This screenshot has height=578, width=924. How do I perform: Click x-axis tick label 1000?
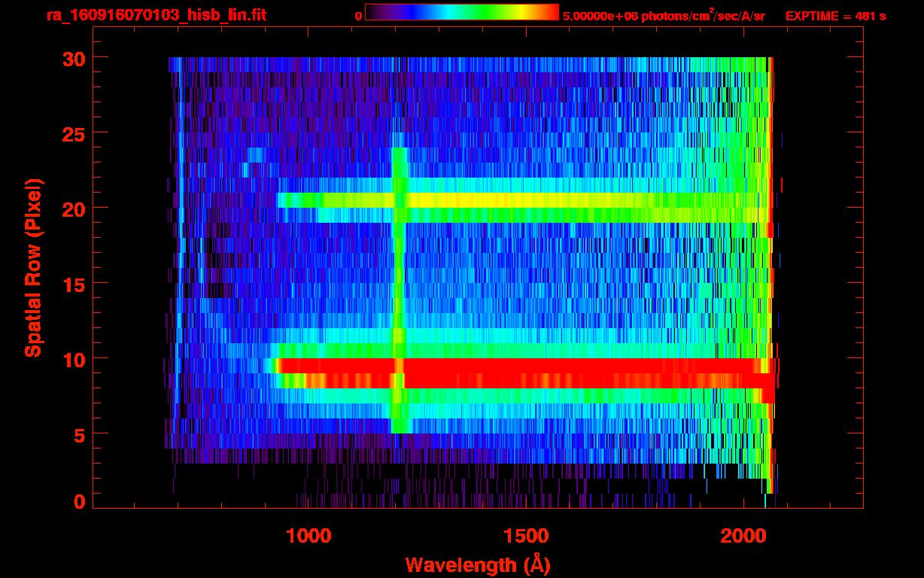(x=309, y=535)
